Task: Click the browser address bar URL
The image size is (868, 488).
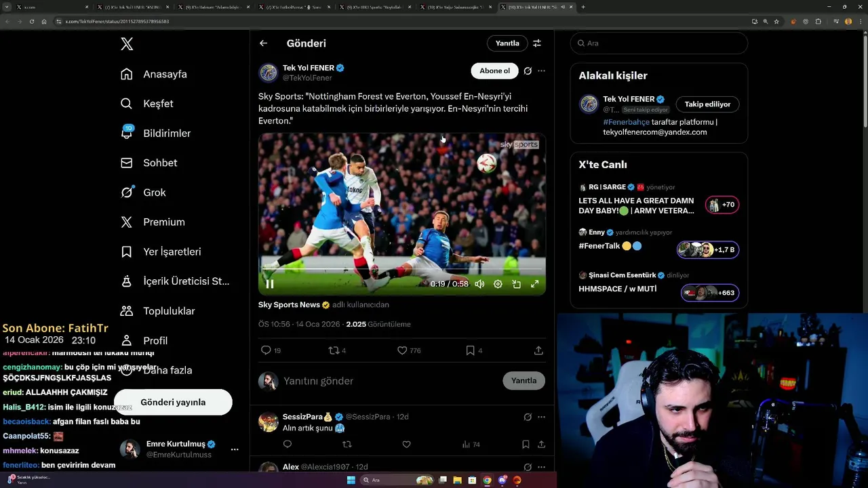Action: click(117, 22)
